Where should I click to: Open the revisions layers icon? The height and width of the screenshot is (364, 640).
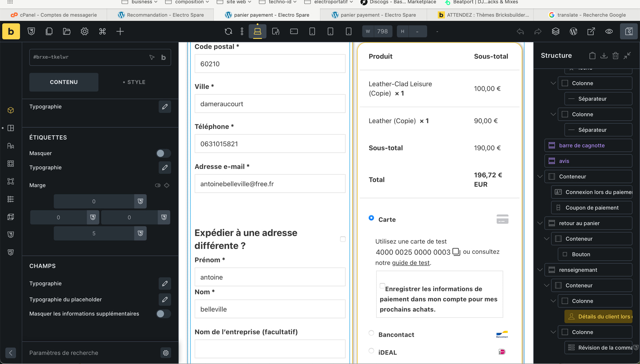click(x=555, y=31)
